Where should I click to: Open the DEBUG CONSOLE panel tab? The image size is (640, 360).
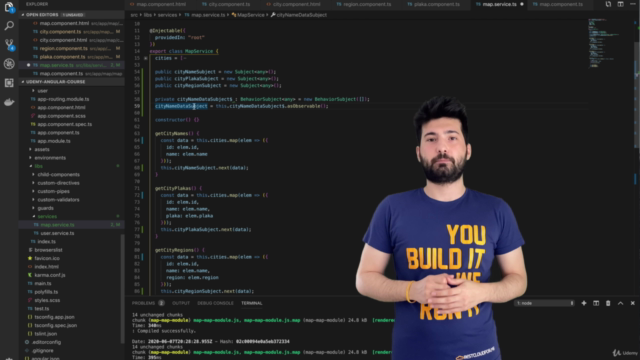[x=216, y=303]
